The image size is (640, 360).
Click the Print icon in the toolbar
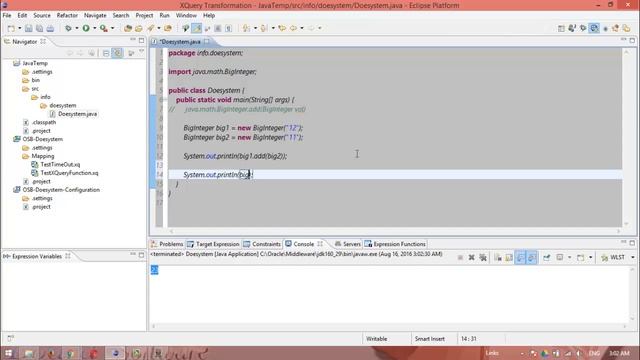[x=50, y=28]
